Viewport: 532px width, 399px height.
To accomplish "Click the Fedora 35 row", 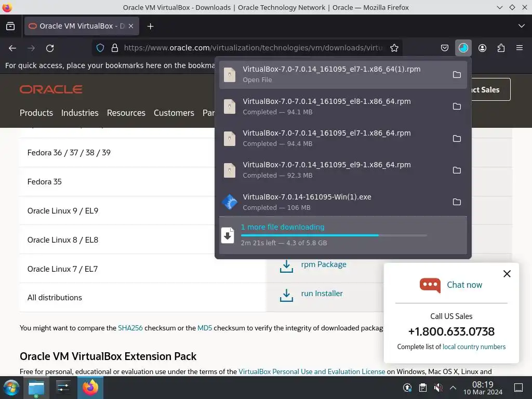I will (x=117, y=182).
